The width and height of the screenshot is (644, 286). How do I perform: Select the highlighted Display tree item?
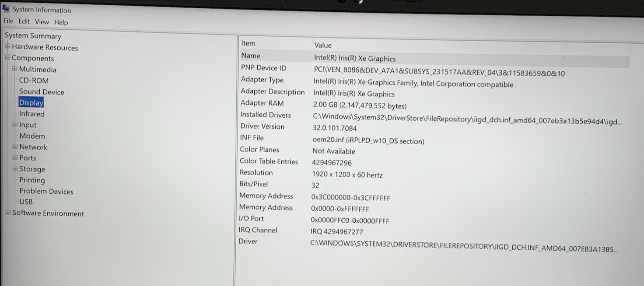(x=31, y=103)
